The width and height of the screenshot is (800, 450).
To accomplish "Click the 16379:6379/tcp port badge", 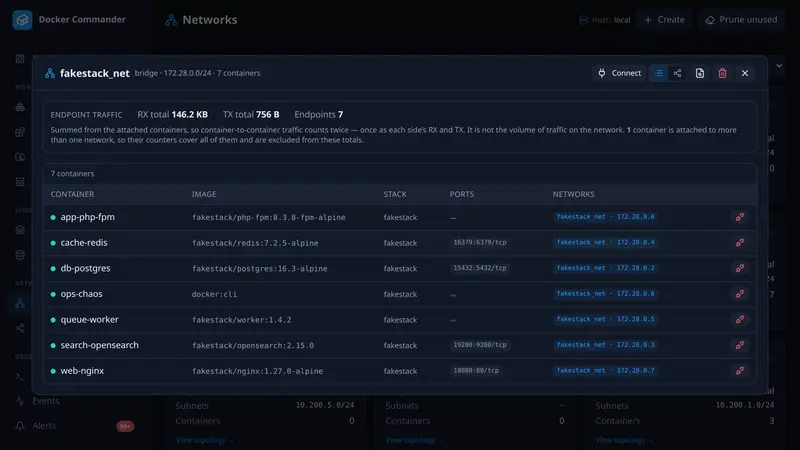I will click(480, 243).
